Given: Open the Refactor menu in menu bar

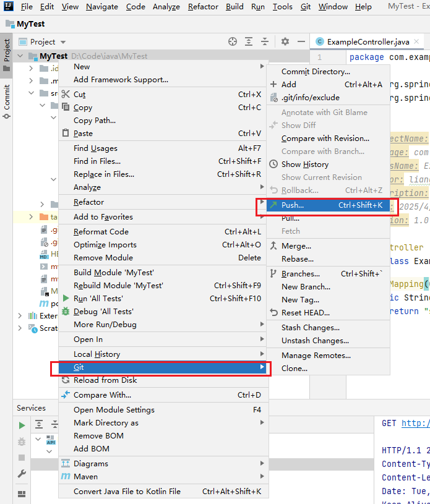Looking at the screenshot, I should pyautogui.click(x=203, y=6).
